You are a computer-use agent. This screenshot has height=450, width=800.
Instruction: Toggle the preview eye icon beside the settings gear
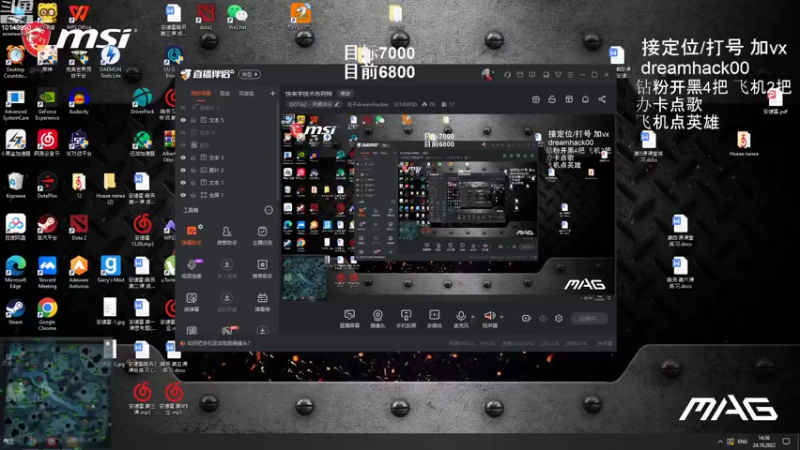pos(543,318)
